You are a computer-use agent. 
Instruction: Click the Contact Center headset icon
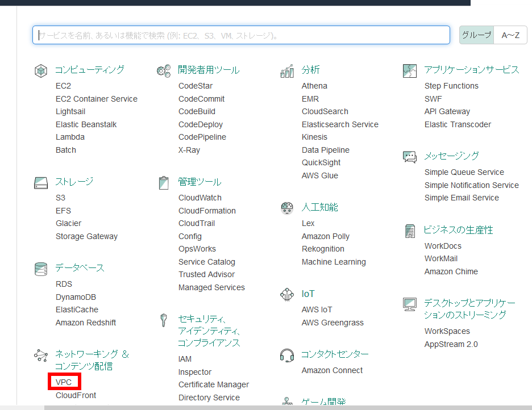(x=287, y=355)
